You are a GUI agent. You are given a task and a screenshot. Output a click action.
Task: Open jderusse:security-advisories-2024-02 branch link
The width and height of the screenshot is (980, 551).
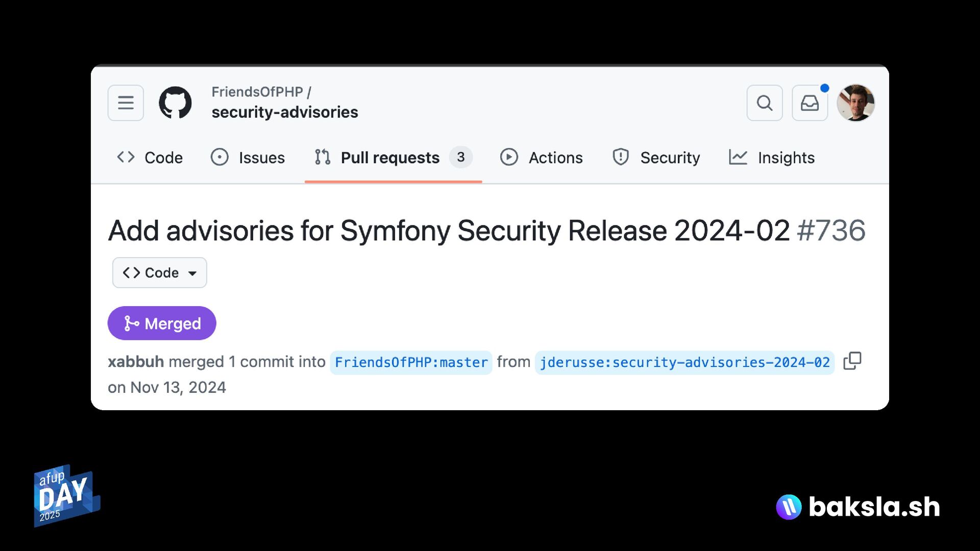(685, 363)
